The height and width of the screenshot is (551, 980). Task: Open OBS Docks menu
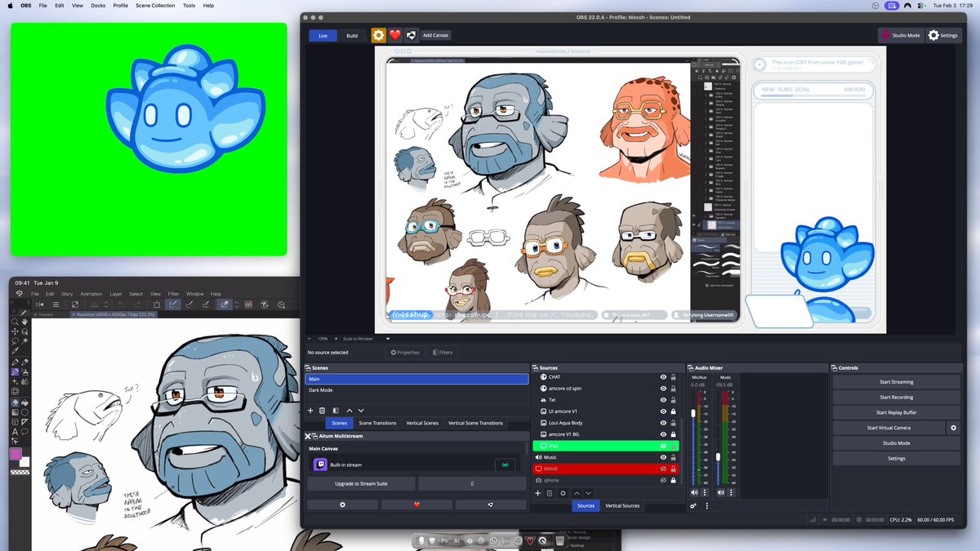98,6
